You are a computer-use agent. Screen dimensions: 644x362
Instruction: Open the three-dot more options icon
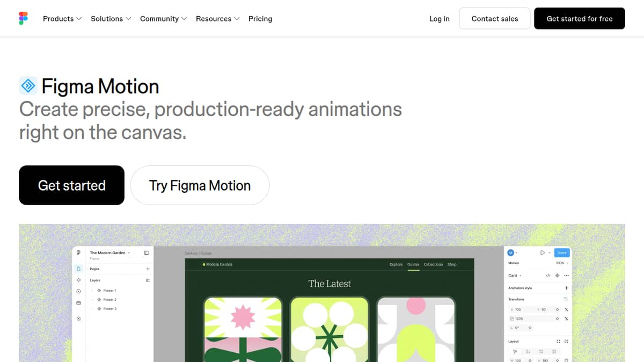566,276
